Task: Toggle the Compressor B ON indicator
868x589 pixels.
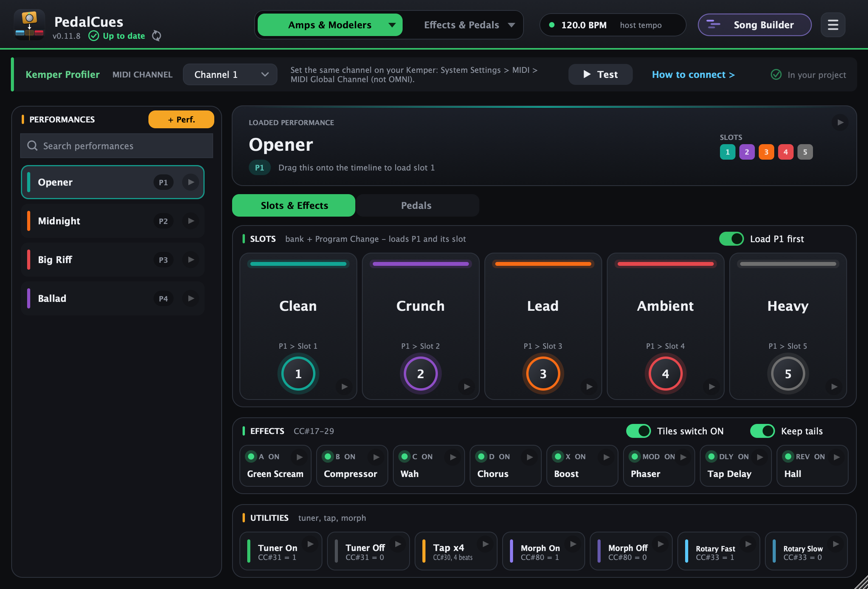Action: point(328,456)
